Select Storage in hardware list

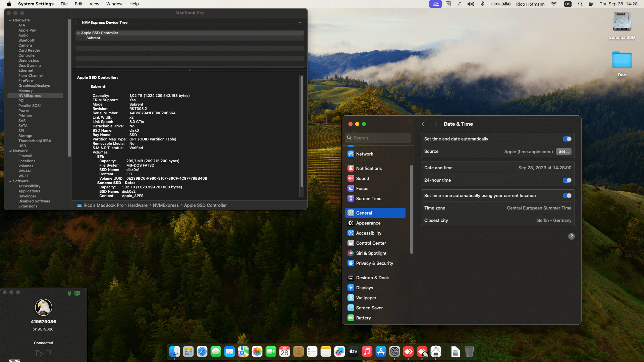pyautogui.click(x=25, y=136)
